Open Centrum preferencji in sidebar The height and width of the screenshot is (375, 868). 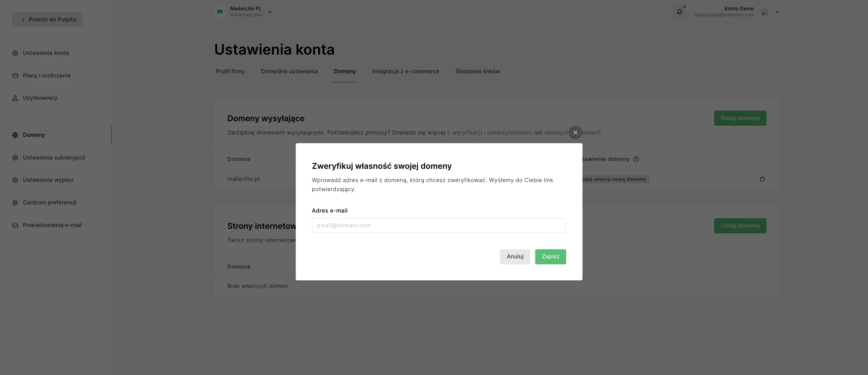(x=49, y=202)
